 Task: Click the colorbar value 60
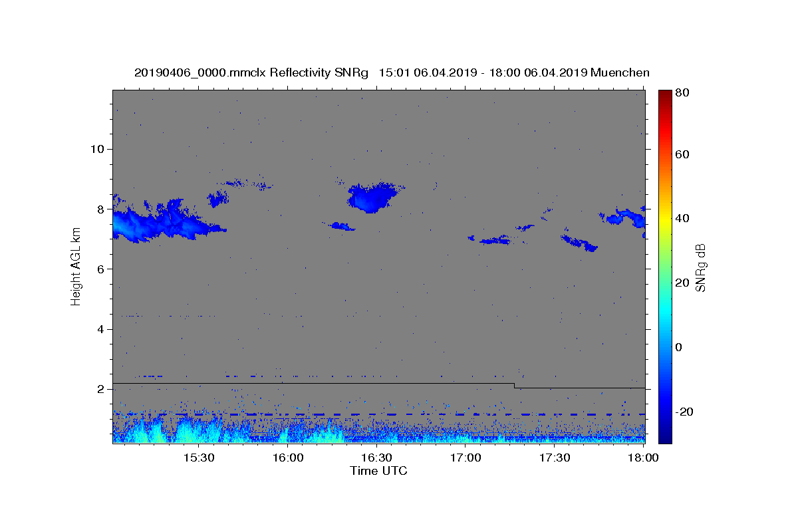click(x=682, y=154)
